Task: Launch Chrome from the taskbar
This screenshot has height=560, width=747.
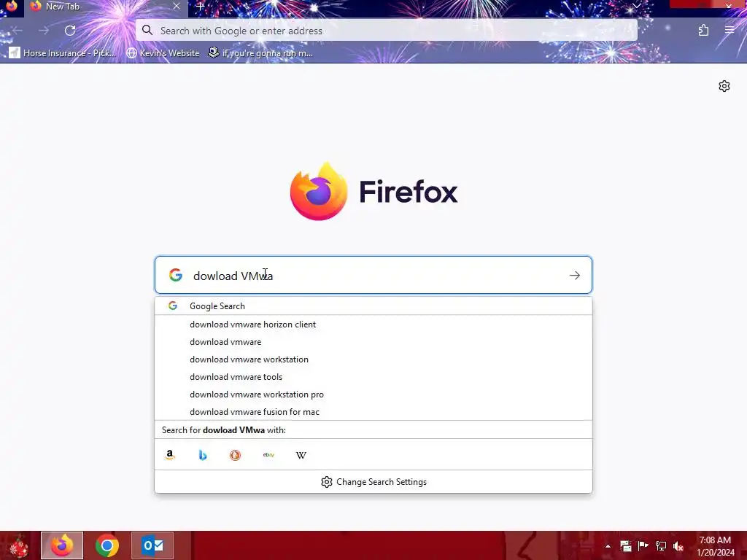Action: [x=107, y=545]
